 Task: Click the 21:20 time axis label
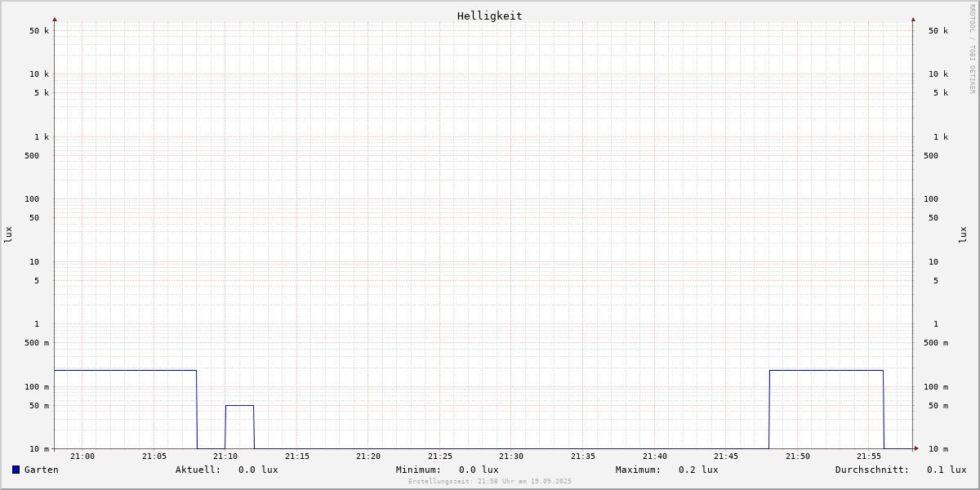pyautogui.click(x=368, y=457)
